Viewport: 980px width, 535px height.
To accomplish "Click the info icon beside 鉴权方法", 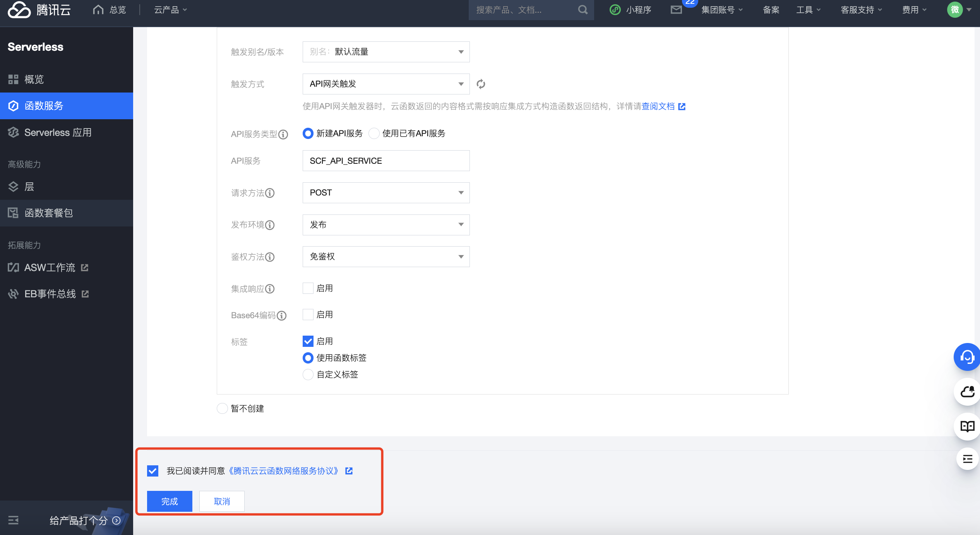I will [x=270, y=257].
